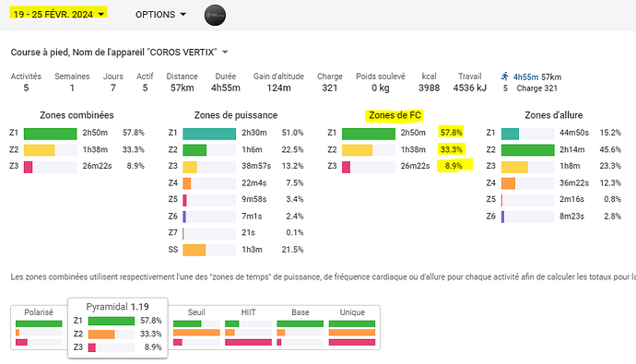
Task: Click the teal Z1 bar in Zones de puissance
Action: [x=209, y=134]
